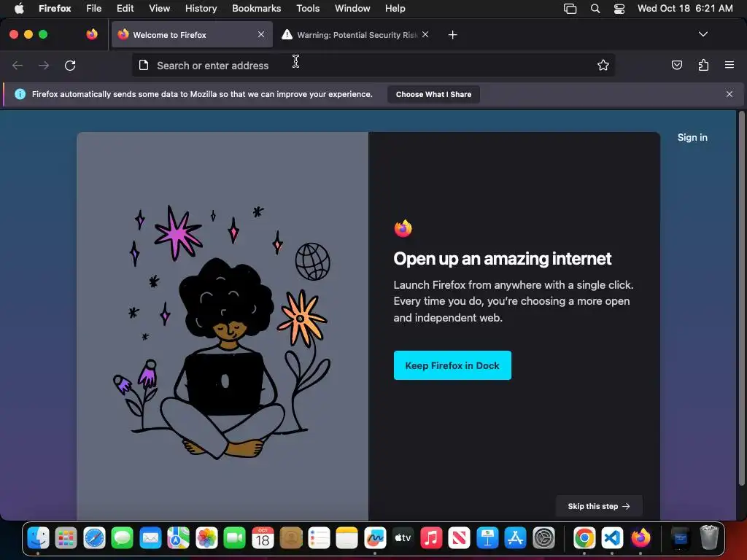Viewport: 747px width, 560px height.
Task: Bookmark this page with star icon
Action: pyautogui.click(x=603, y=65)
